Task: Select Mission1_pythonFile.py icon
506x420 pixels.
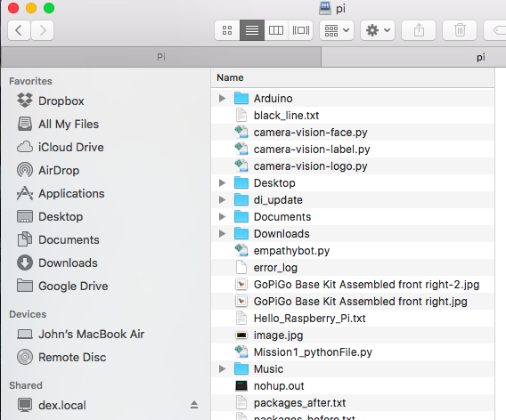Action: click(x=241, y=352)
